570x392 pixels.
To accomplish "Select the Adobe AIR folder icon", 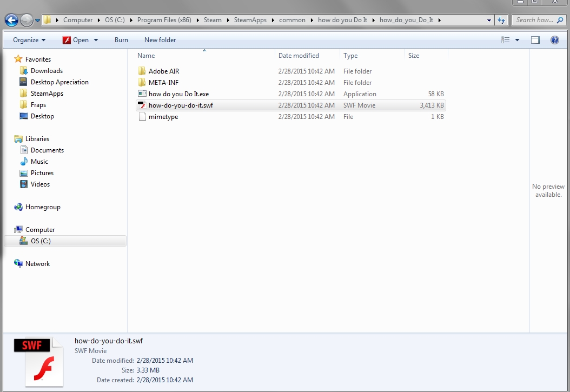I will (142, 71).
